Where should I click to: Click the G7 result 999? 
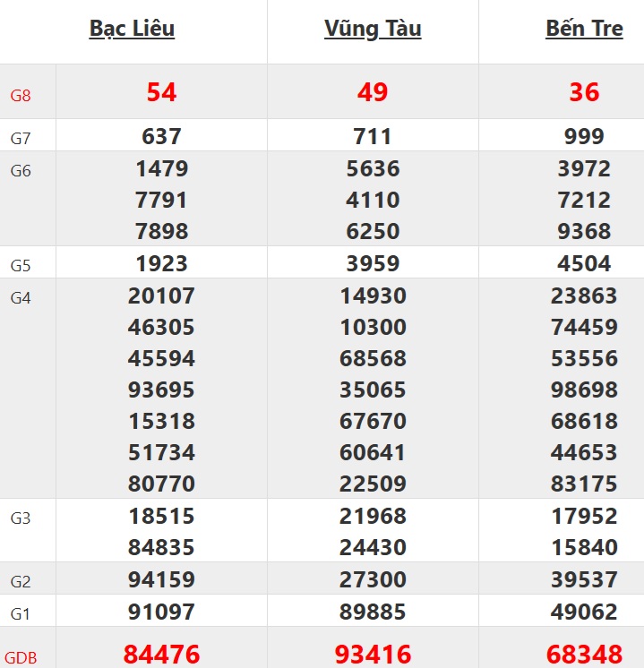584,137
